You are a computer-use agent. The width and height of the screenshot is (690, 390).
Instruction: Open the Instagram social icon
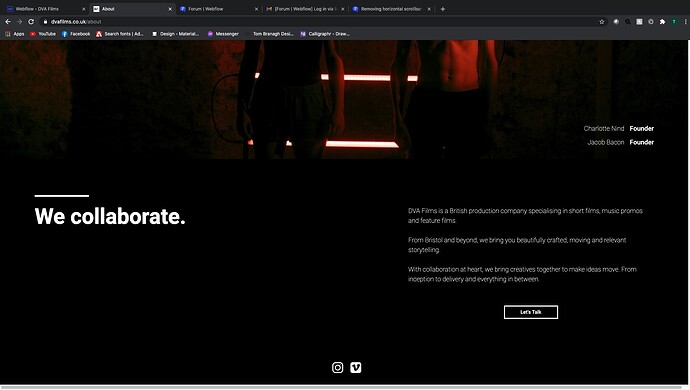point(338,368)
